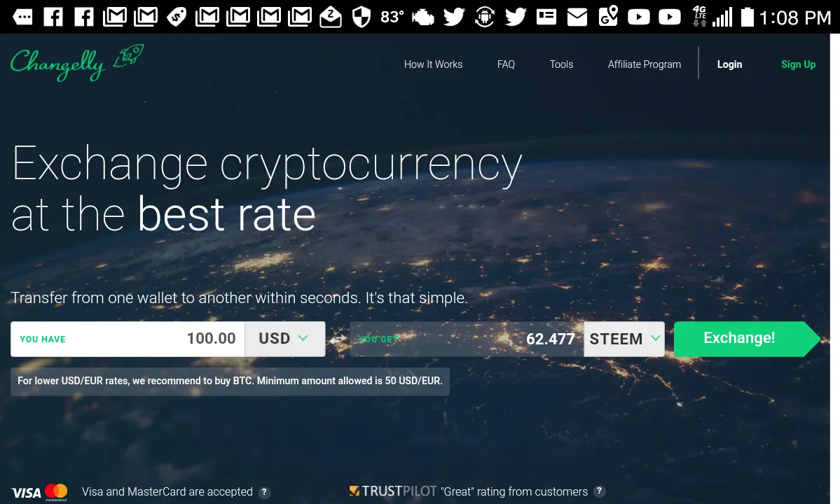The height and width of the screenshot is (504, 840).
Task: Click the Trustpilot star logo
Action: point(354,491)
